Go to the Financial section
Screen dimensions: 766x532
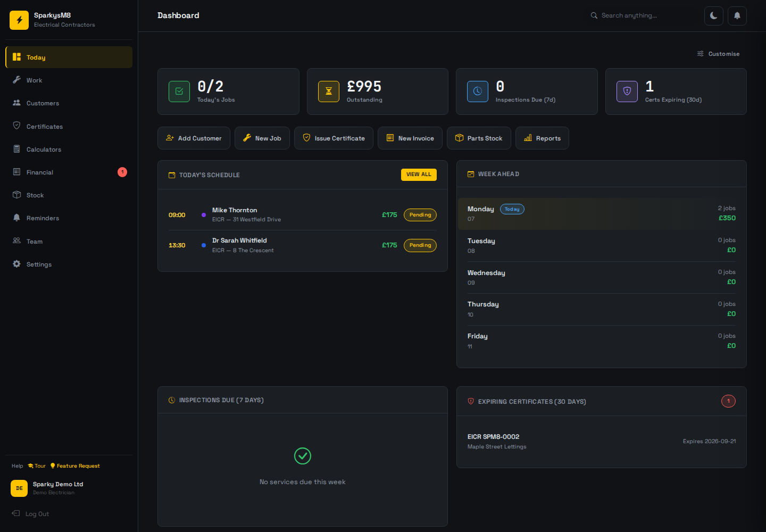[69, 172]
